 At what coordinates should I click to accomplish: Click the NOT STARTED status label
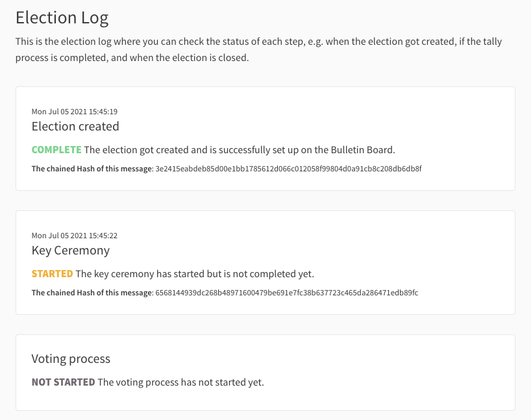(x=64, y=382)
